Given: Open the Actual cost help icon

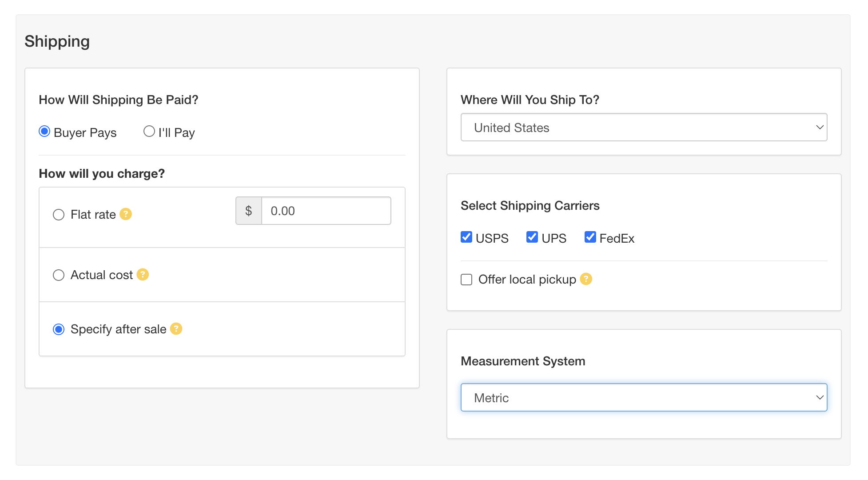Looking at the screenshot, I should [x=143, y=275].
